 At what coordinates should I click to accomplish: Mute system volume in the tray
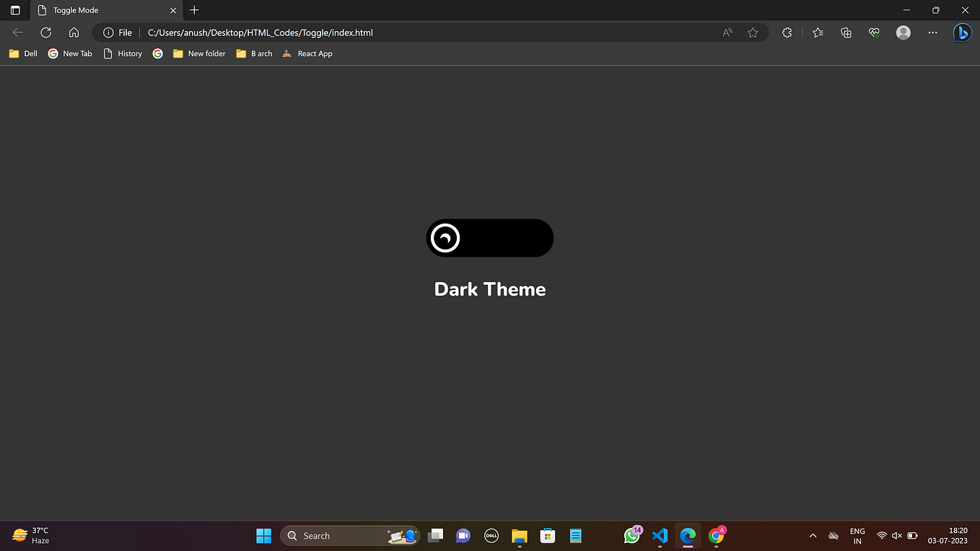pyautogui.click(x=897, y=536)
